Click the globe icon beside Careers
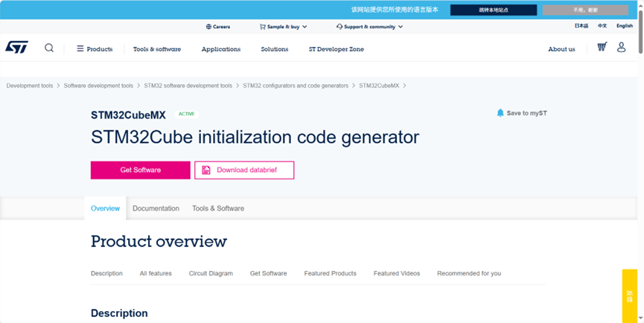This screenshot has width=644, height=323. [208, 27]
